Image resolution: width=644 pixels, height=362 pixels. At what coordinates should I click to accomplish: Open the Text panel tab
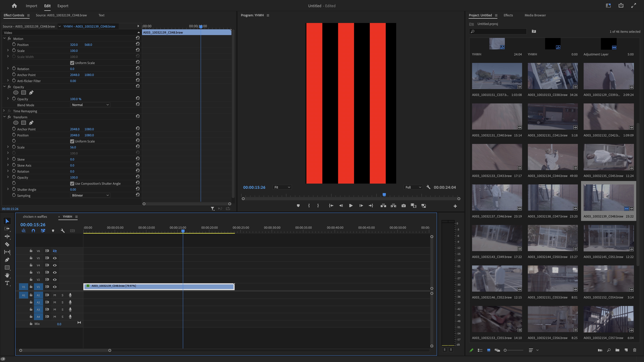(x=101, y=15)
